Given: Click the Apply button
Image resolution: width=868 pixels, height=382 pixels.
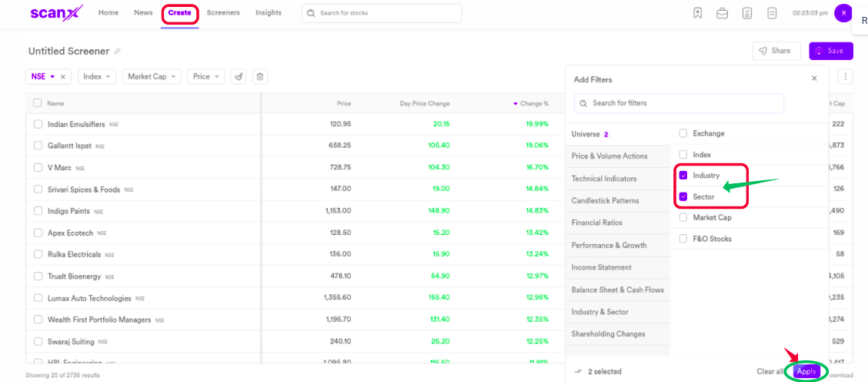Looking at the screenshot, I should [x=806, y=371].
